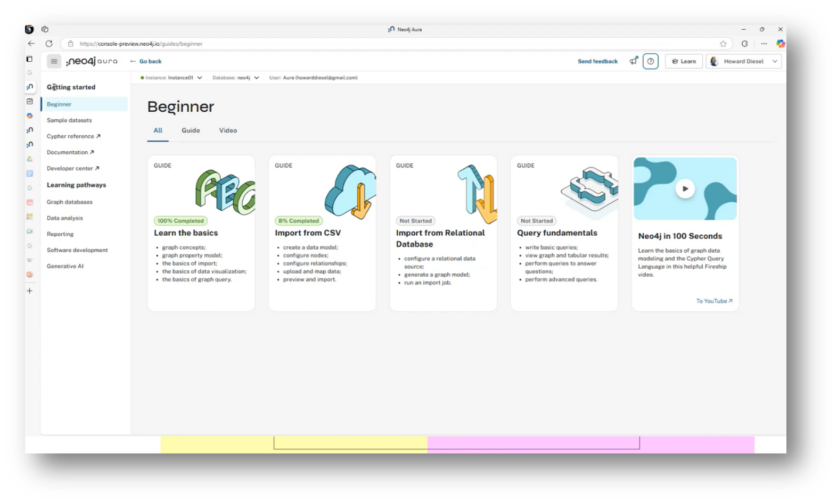
Task: Click the browser address bar URL
Action: 141,44
